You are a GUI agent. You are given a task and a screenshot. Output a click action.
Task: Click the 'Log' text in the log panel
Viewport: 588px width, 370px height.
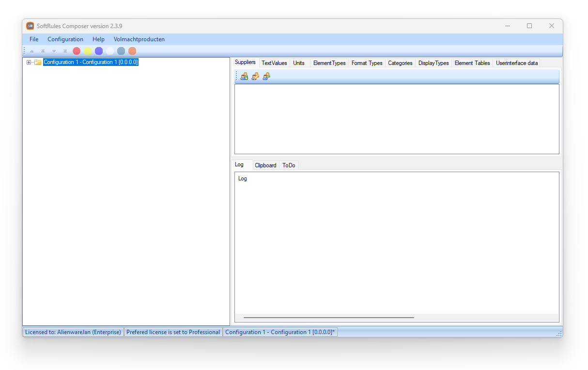click(243, 178)
